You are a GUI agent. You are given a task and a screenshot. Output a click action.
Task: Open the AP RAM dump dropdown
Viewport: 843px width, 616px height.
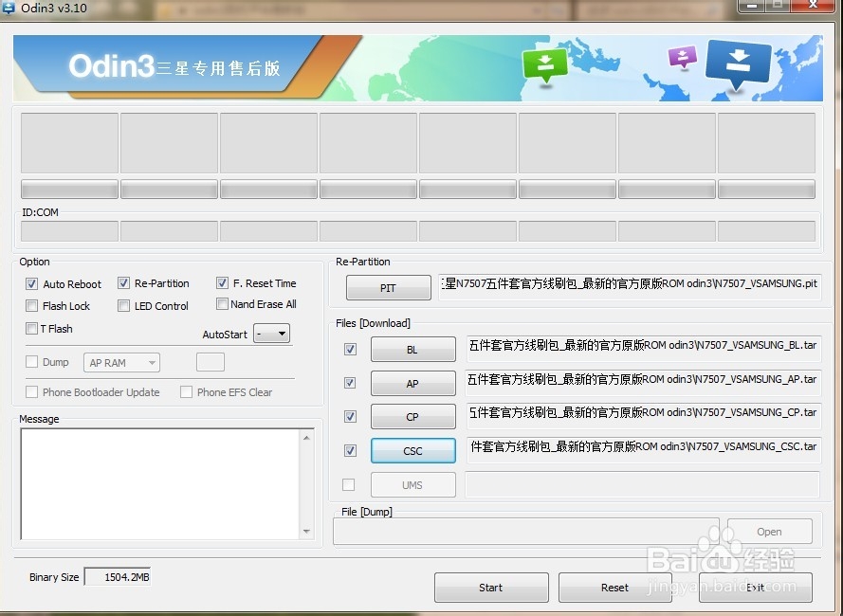point(121,363)
